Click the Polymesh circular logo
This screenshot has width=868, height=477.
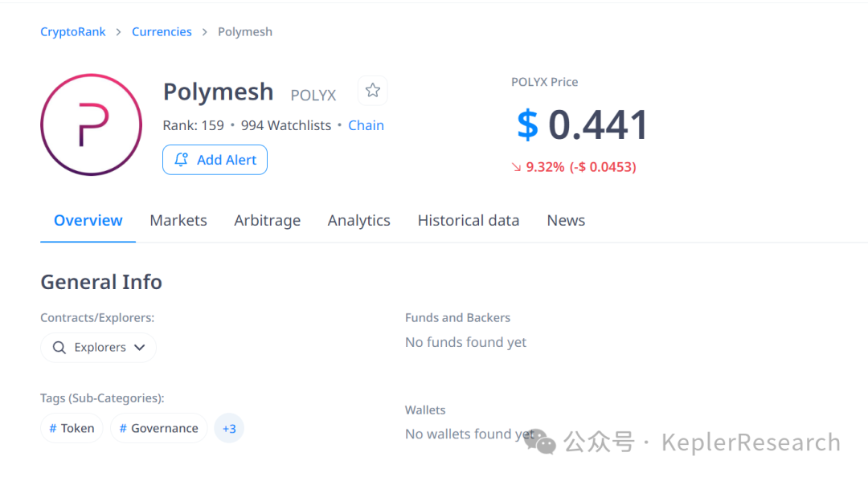(x=91, y=124)
